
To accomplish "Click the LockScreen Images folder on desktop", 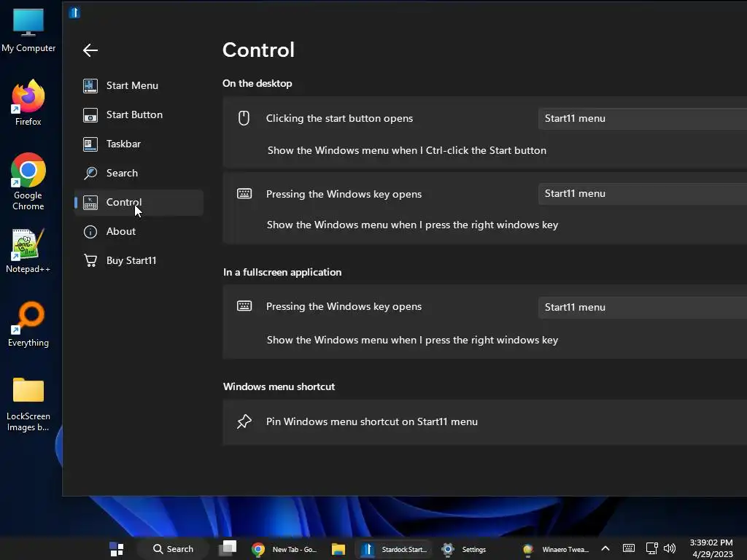I will point(28,405).
